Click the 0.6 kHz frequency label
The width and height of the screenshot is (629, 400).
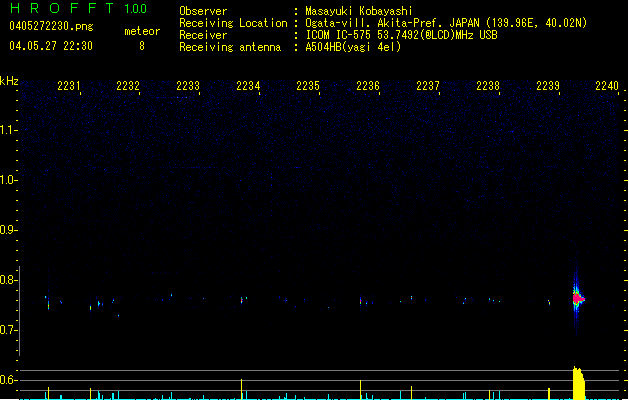(x=8, y=380)
